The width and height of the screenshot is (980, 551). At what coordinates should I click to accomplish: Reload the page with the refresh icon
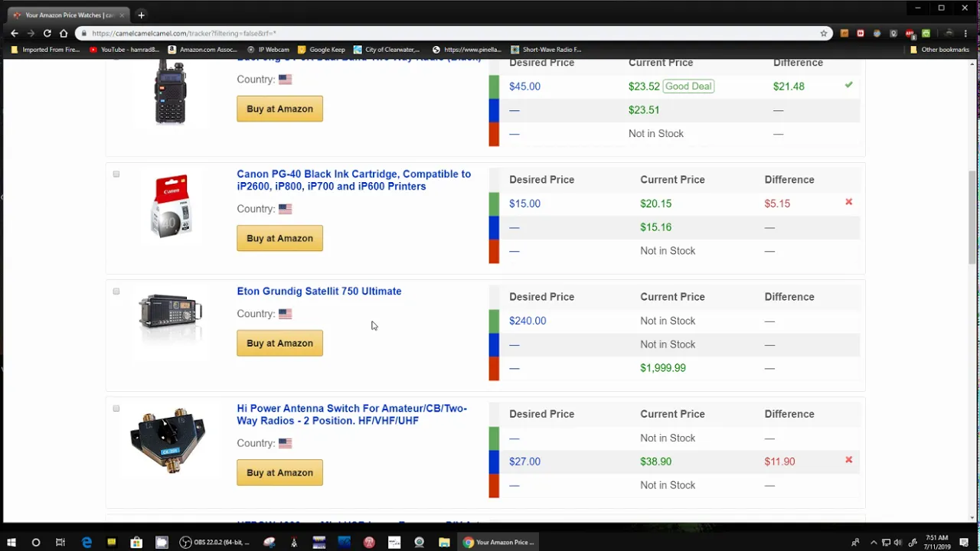(47, 33)
